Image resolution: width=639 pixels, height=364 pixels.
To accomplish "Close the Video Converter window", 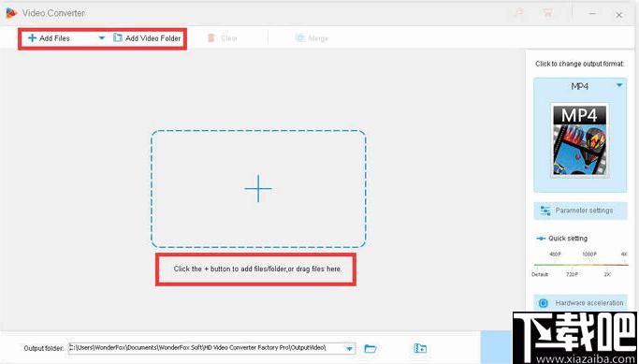I will 619,15.
